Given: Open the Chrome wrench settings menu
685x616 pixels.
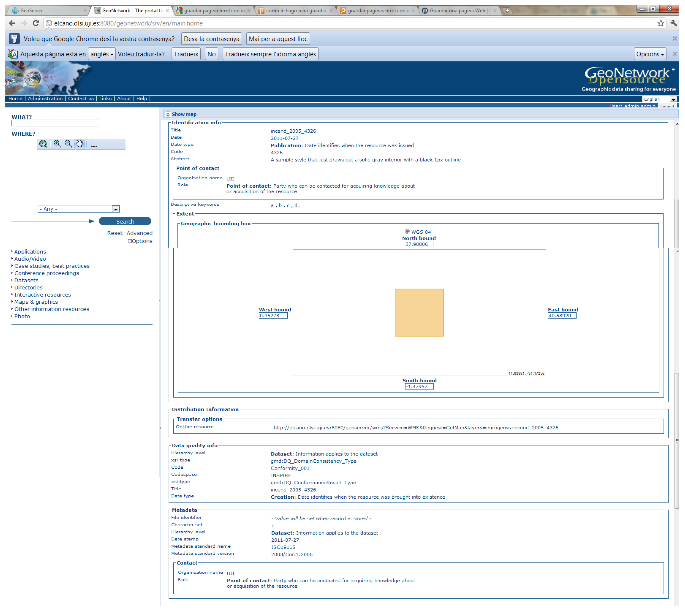Looking at the screenshot, I should [674, 23].
